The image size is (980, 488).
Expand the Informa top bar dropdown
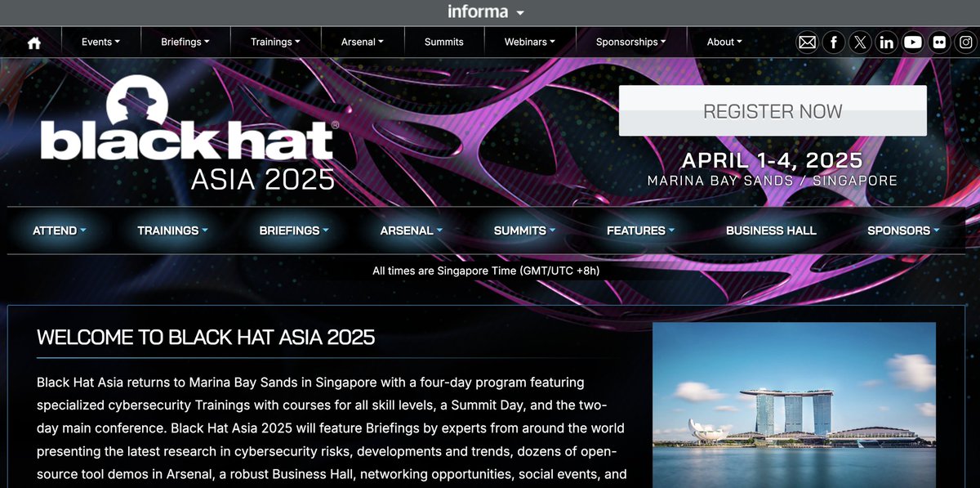click(486, 11)
